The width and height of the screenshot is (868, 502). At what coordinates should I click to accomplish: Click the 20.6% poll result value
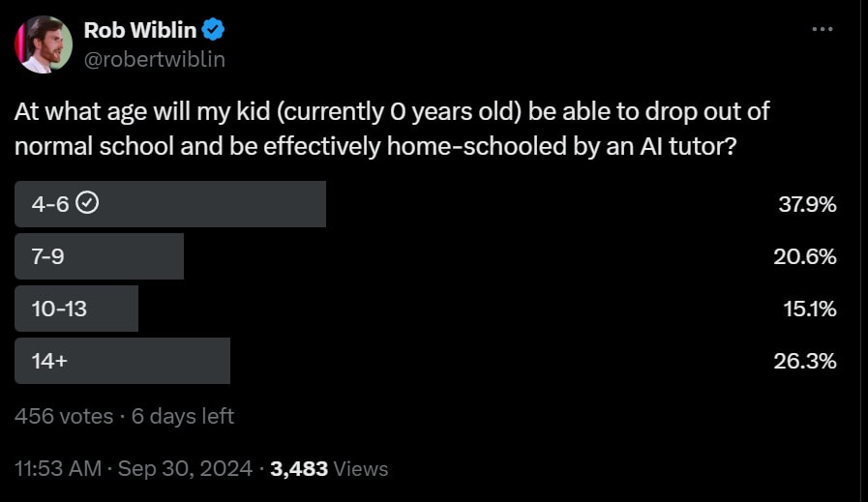[805, 257]
